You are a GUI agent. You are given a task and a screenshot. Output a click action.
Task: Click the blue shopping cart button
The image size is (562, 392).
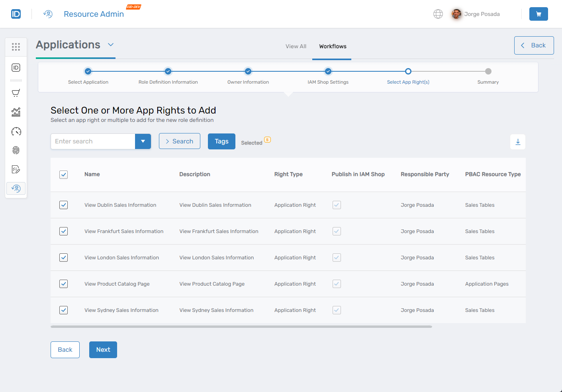point(539,14)
